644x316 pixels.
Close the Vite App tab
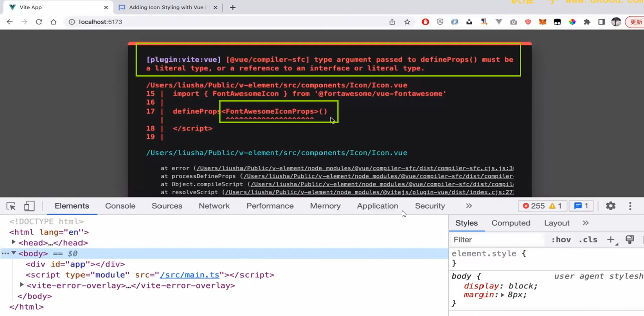(106, 8)
